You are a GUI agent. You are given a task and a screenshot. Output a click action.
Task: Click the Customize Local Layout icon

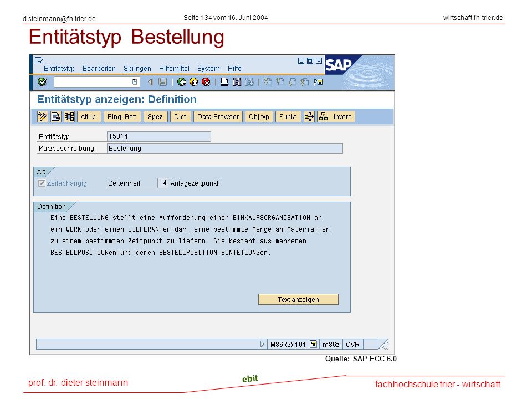[x=318, y=82]
